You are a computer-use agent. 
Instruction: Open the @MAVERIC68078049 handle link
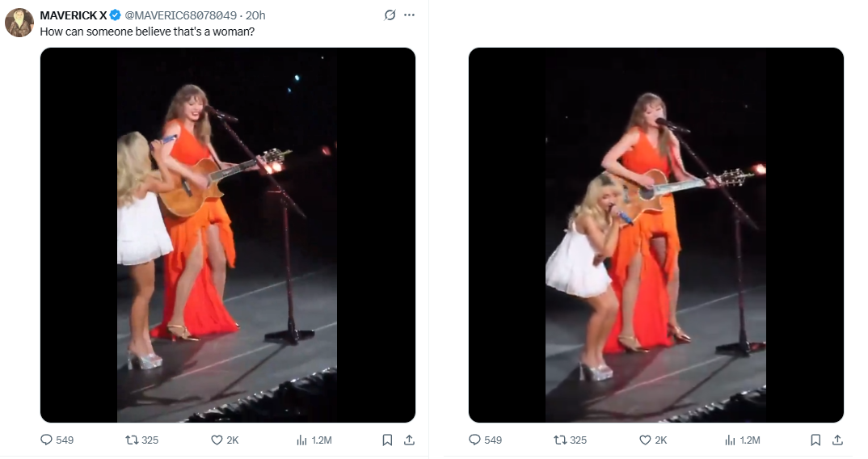[x=179, y=15]
